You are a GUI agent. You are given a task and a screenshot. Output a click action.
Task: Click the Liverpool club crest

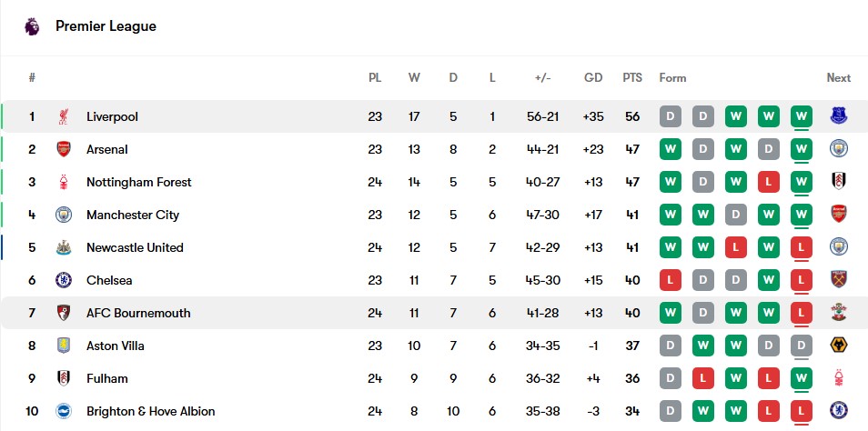click(64, 116)
